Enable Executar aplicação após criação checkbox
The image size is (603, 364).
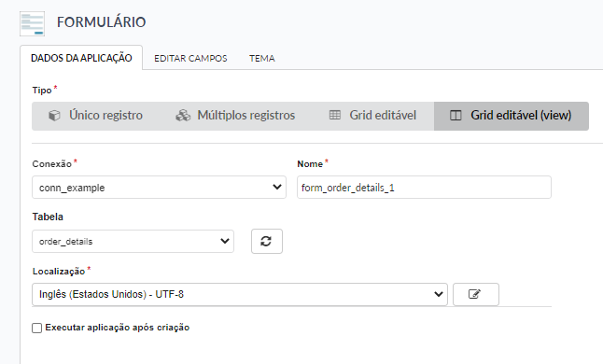click(x=37, y=328)
